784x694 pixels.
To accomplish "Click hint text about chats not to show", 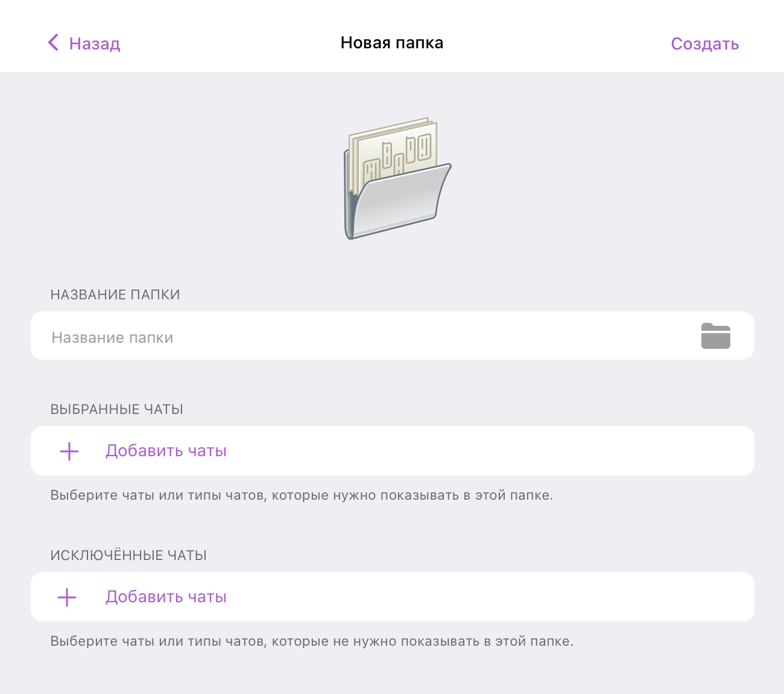I will click(x=312, y=641).
